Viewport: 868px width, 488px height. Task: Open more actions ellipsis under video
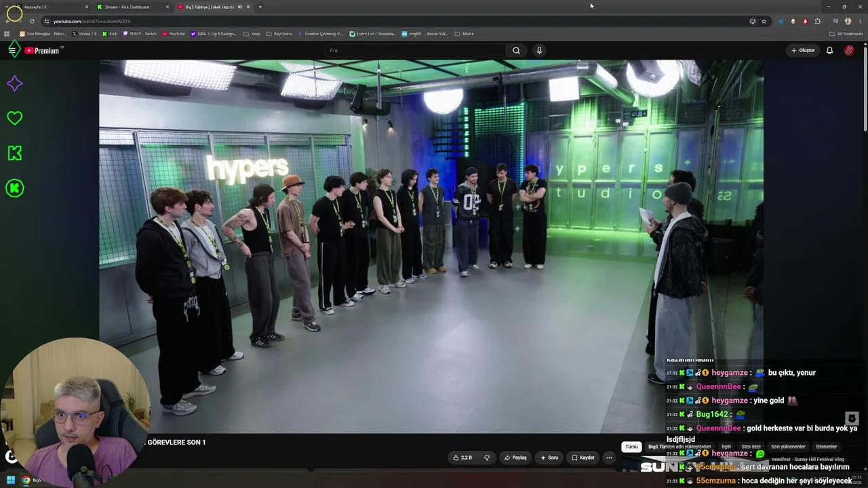pos(609,457)
